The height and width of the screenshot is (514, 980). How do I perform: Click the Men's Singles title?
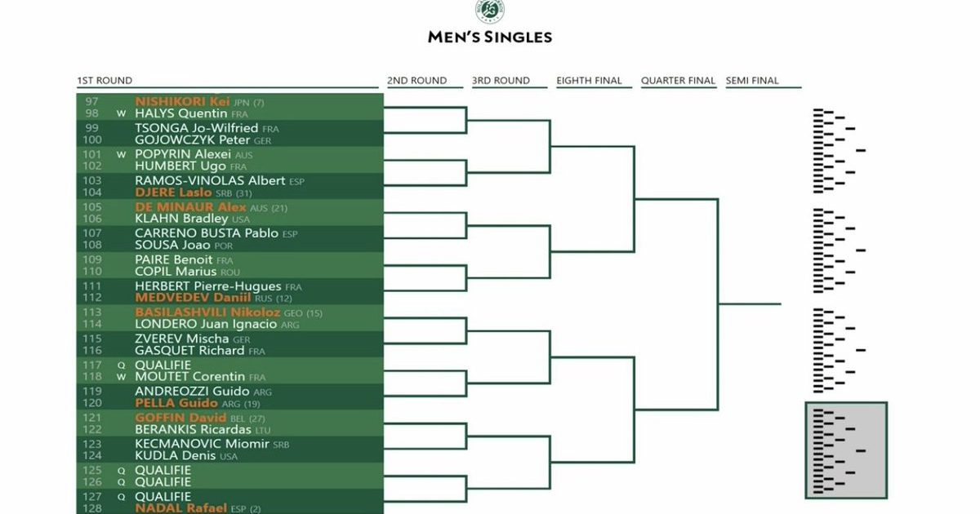490,37
